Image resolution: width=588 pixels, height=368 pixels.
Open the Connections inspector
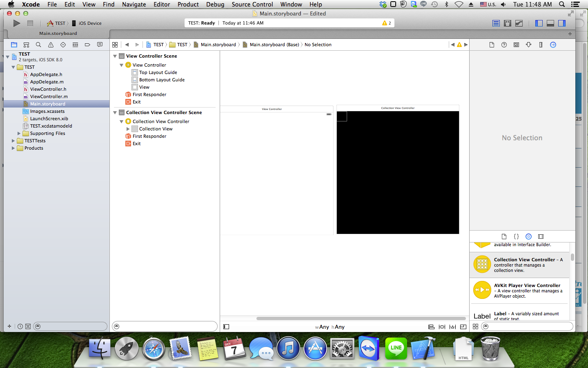(553, 45)
